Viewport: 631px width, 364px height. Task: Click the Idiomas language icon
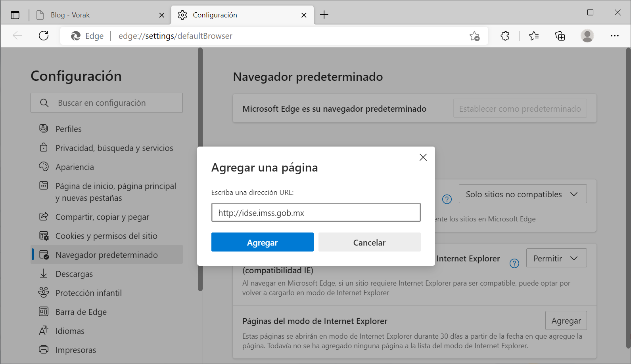coord(44,330)
